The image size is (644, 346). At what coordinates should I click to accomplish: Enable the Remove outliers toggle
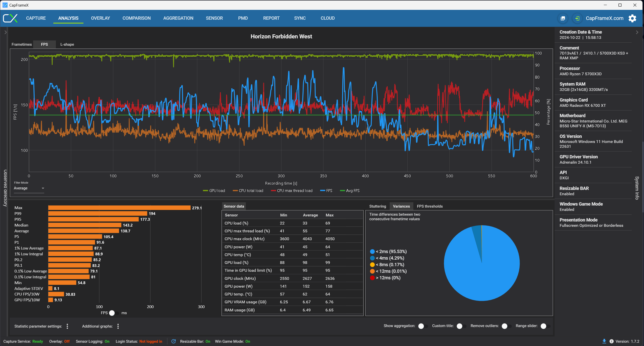pos(506,326)
